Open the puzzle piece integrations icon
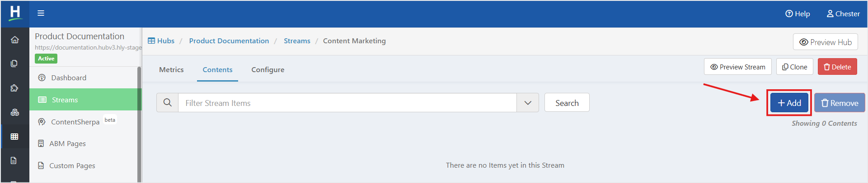Viewport: 868px width, 183px height. coord(14,88)
